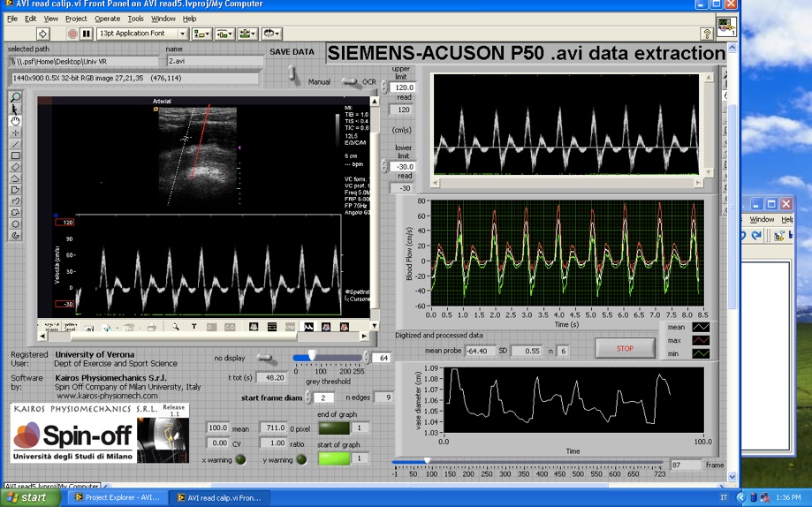Screen dimensions: 812x507
Task: Open the Edit menu
Action: [x=31, y=19]
